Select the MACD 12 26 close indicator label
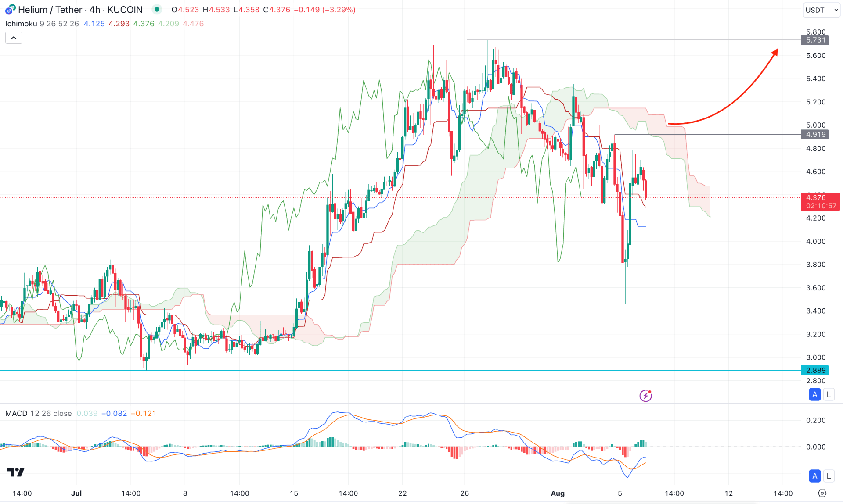The height and width of the screenshot is (504, 843). point(39,413)
